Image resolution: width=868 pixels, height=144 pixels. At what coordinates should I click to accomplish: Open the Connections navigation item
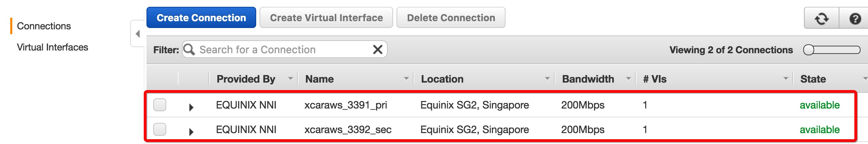tap(44, 26)
